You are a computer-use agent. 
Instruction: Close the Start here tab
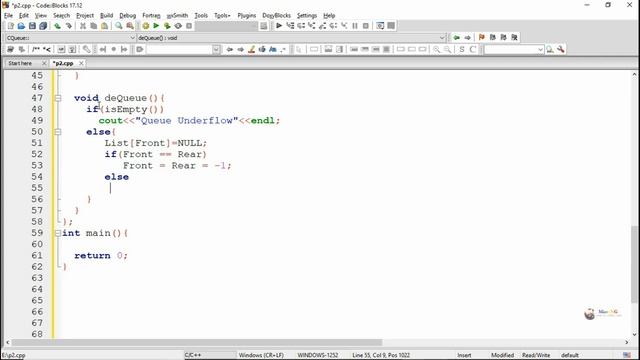(44, 63)
